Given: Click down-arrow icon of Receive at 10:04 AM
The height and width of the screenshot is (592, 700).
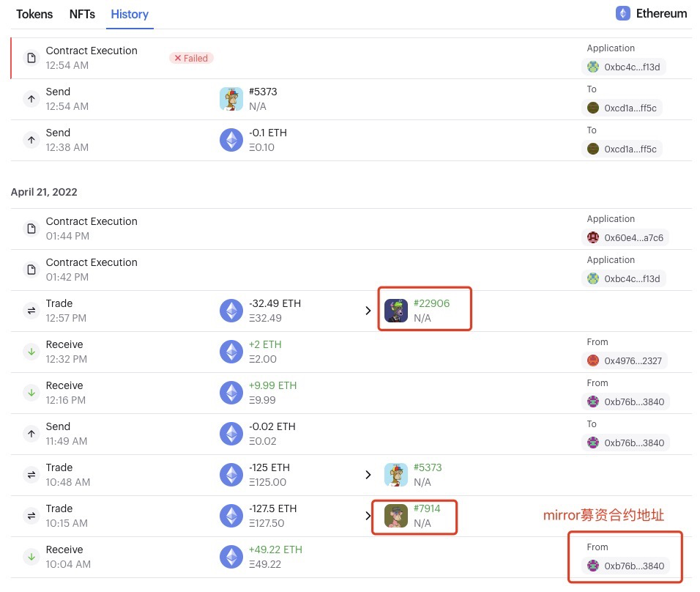Looking at the screenshot, I should (x=31, y=557).
